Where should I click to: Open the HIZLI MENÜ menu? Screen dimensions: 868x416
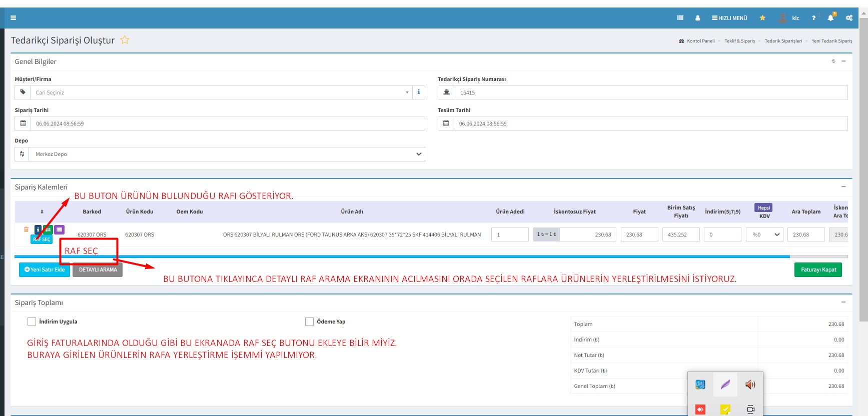tap(729, 18)
